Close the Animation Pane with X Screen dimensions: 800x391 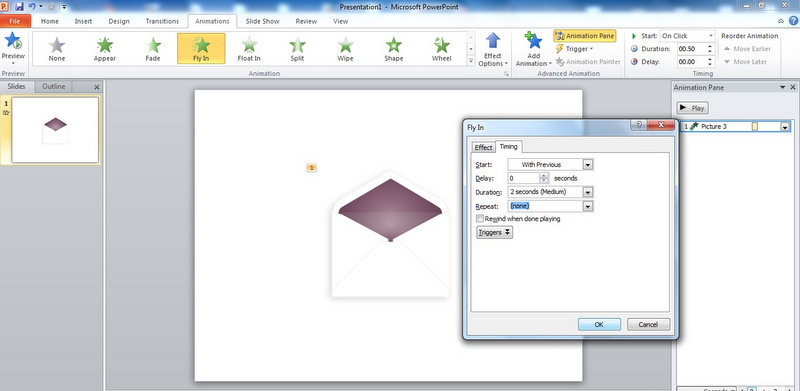click(x=793, y=88)
